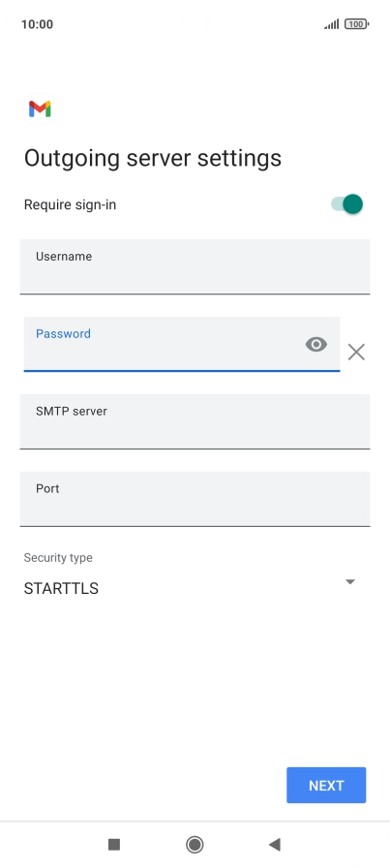Focus the Password input field
Image resolution: width=390 pixels, height=868 pixels.
pyautogui.click(x=181, y=344)
